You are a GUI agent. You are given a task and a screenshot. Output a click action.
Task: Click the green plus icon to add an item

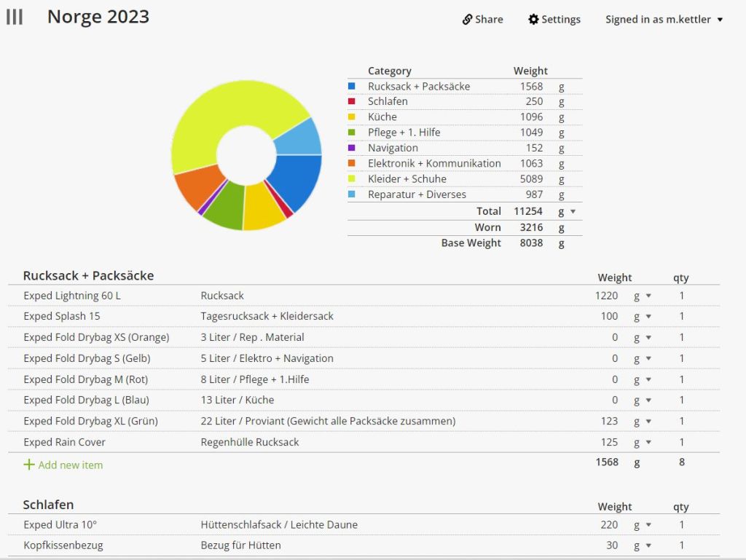click(29, 465)
